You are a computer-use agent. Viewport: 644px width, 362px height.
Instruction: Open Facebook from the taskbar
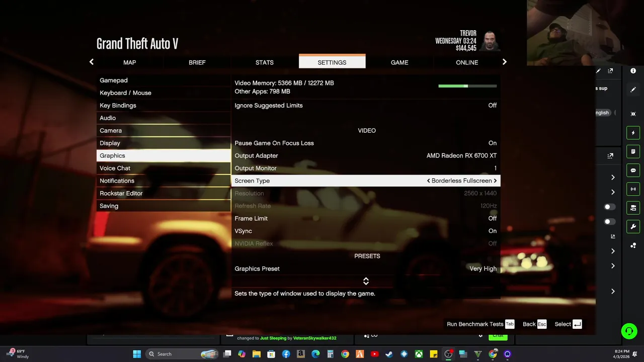click(286, 354)
